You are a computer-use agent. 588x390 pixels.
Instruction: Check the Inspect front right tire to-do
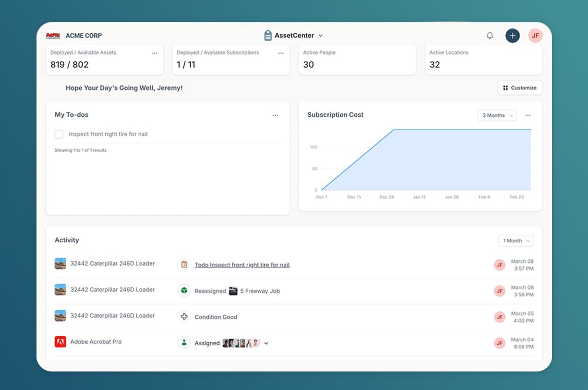[x=59, y=134]
